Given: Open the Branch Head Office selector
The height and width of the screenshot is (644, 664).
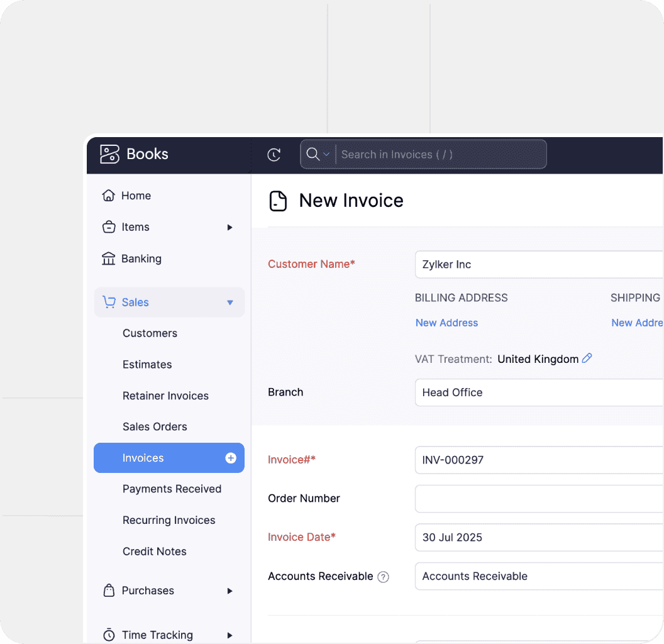Looking at the screenshot, I should (x=538, y=392).
